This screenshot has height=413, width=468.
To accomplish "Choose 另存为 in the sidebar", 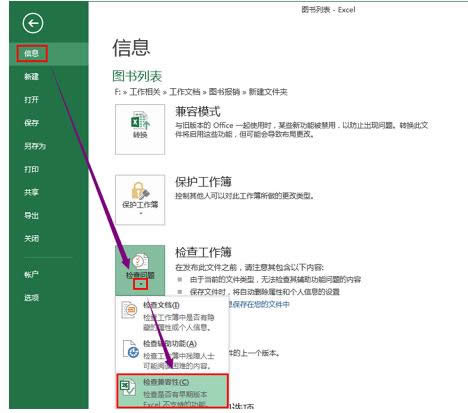I will point(49,146).
